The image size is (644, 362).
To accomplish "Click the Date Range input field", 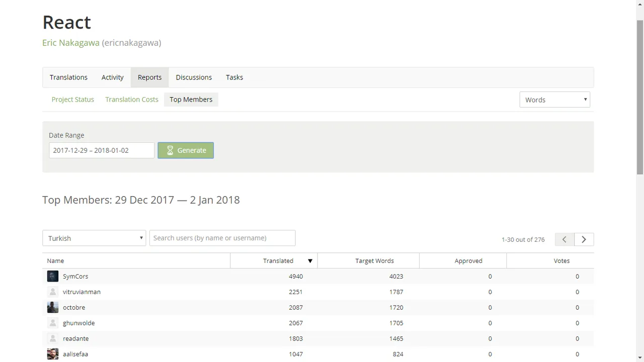I will click(x=102, y=150).
